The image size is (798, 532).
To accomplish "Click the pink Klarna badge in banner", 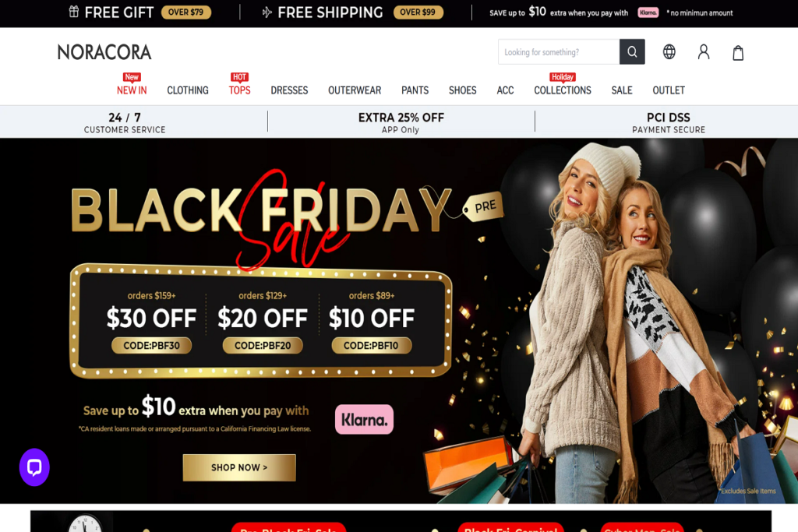I will [x=365, y=420].
